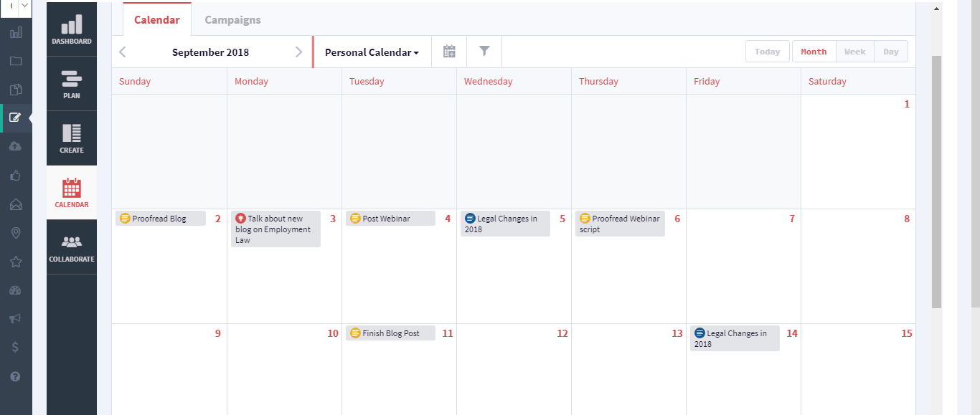Switch calendar to Week view
This screenshot has width=980, height=415.
(x=854, y=52)
